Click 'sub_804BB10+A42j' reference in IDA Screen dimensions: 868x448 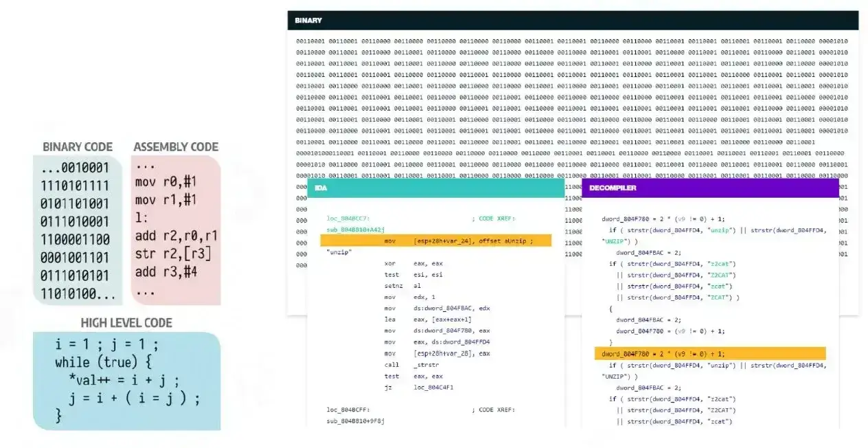click(356, 229)
